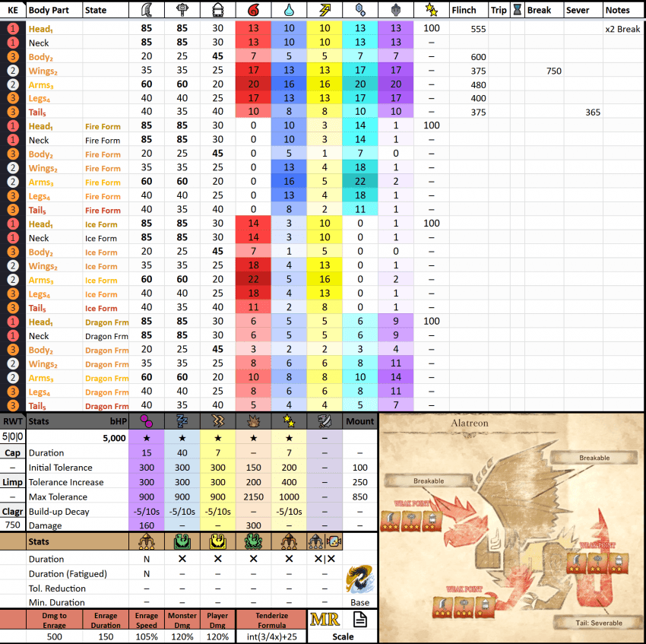The width and height of the screenshot is (646, 644).
Task: Click the Head flinch value 555
Action: pos(478,29)
